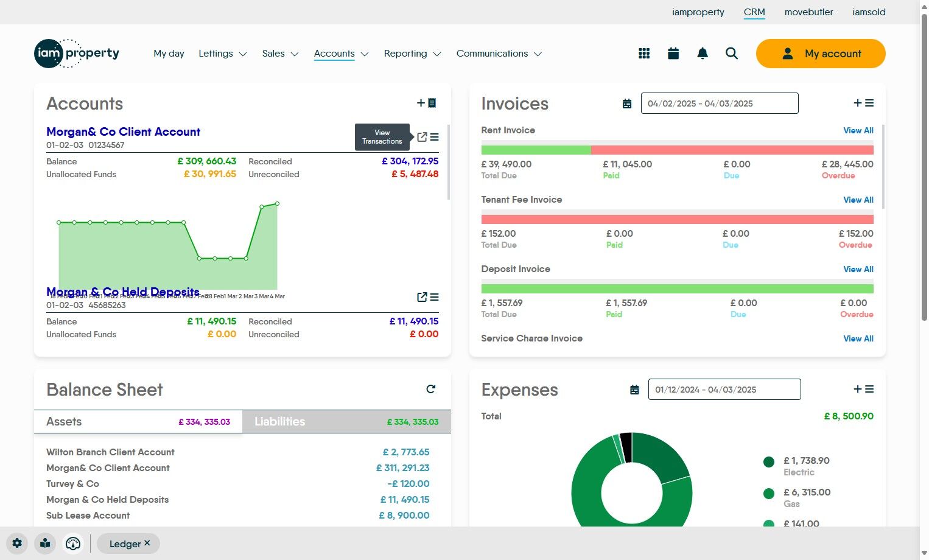Image resolution: width=929 pixels, height=560 pixels.
Task: Open settings gear in bottom bar
Action: 17,544
